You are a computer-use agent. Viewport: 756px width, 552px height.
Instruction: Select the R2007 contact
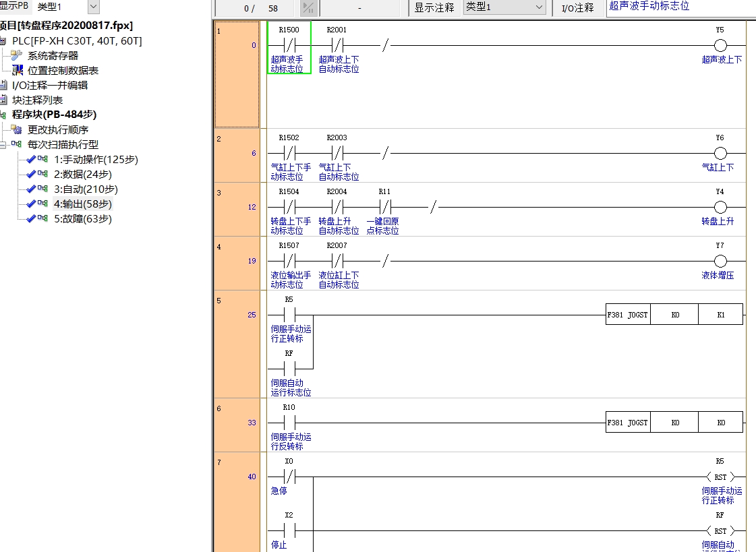coord(337,262)
